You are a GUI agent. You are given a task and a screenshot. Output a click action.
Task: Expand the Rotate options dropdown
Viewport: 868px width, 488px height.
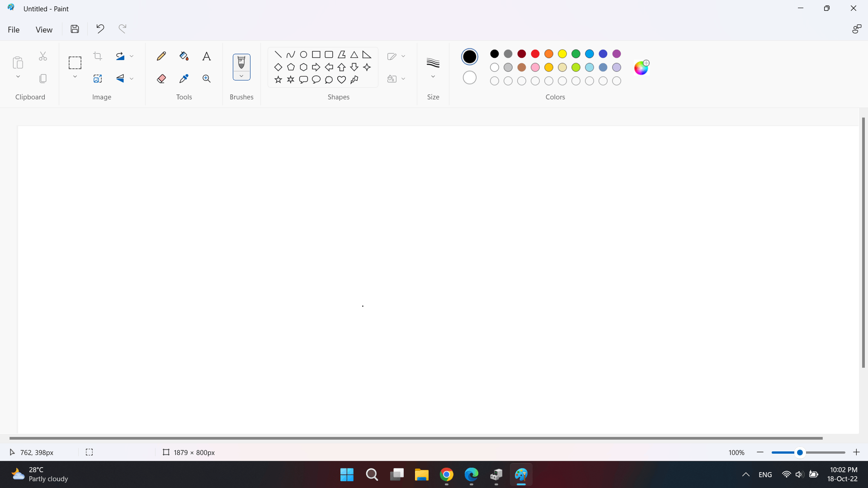(x=132, y=56)
